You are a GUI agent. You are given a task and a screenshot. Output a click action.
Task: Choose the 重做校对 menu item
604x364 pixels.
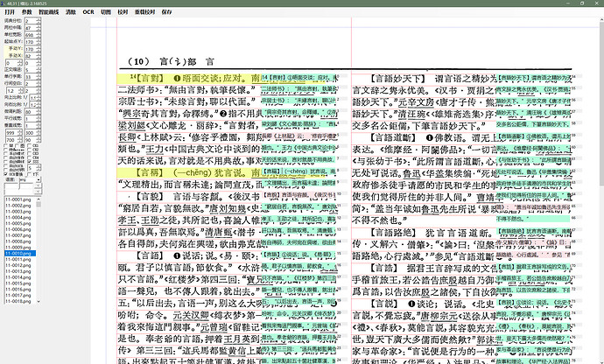pos(144,12)
